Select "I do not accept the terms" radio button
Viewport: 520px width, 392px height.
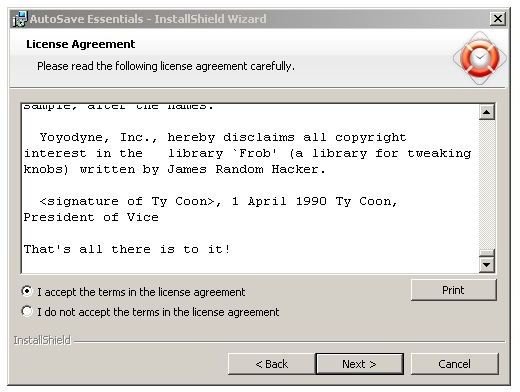pos(27,311)
